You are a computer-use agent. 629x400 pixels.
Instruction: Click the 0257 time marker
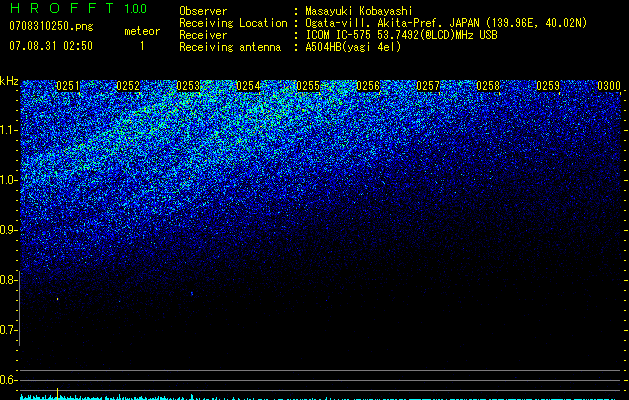click(x=428, y=86)
